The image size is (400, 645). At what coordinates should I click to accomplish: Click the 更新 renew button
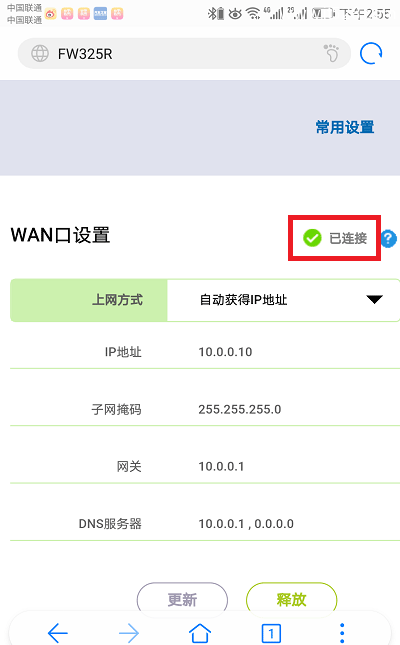click(x=182, y=599)
